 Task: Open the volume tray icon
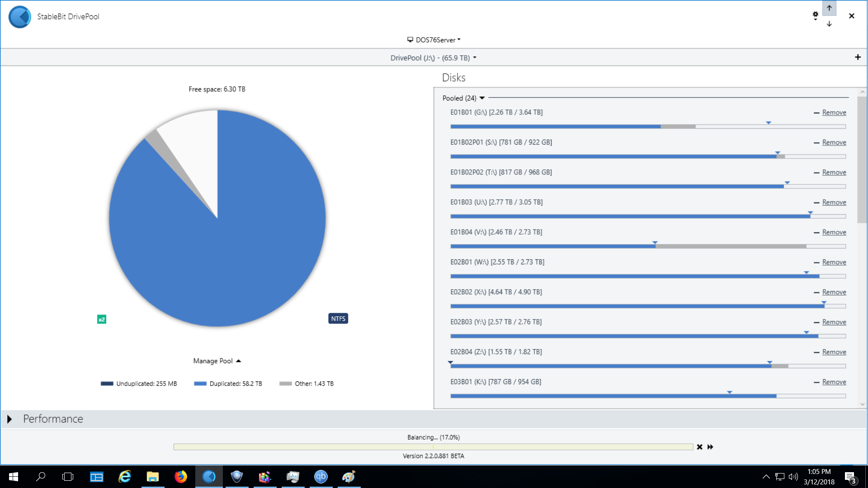pyautogui.click(x=793, y=477)
